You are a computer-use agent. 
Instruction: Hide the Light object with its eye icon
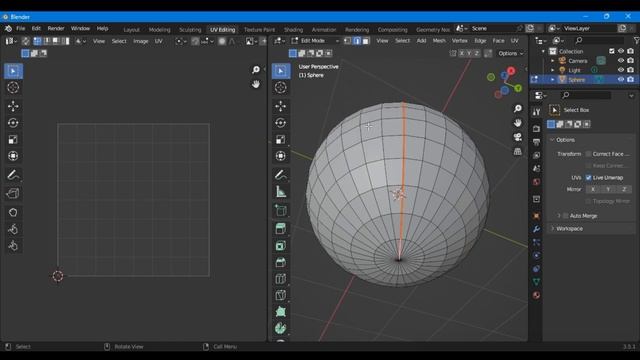pos(621,70)
